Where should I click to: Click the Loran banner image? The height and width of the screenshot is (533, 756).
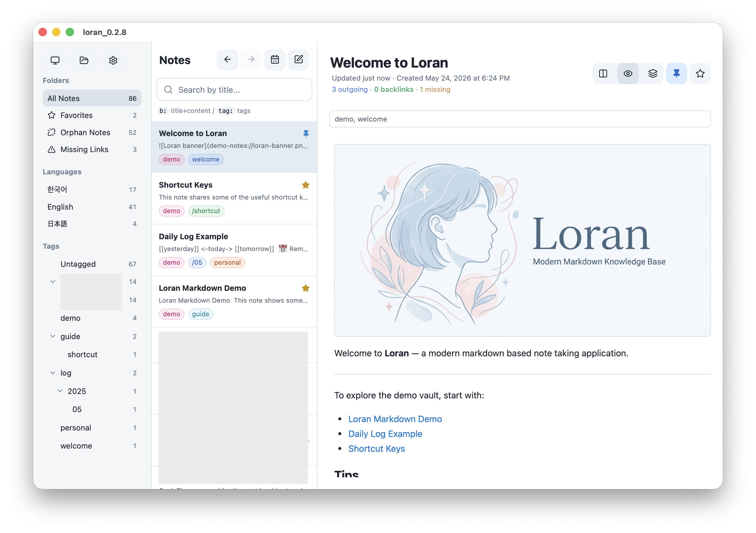(x=522, y=240)
